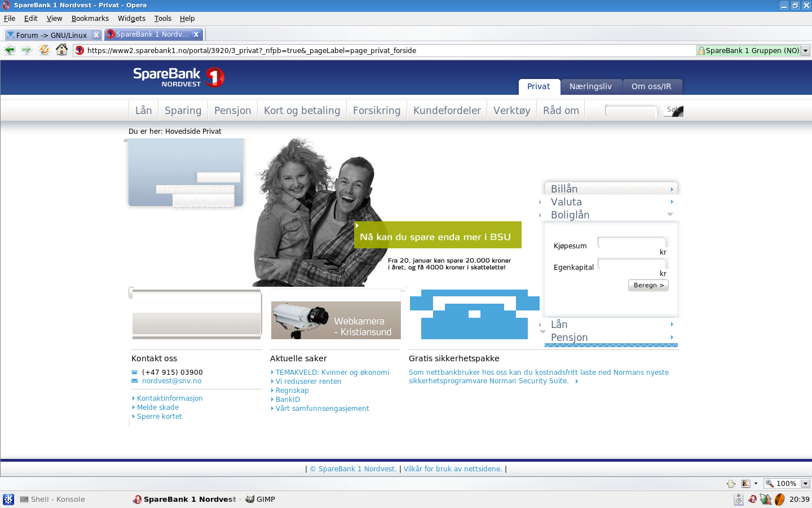Click the Opera icon in the title bar
812x508 pixels.
point(6,5)
